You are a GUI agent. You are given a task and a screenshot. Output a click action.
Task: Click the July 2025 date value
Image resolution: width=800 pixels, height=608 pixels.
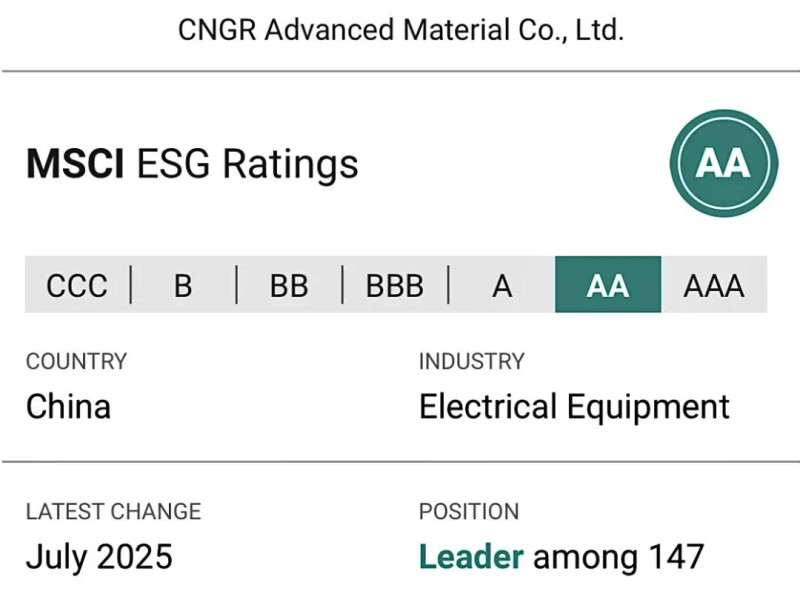tap(99, 556)
